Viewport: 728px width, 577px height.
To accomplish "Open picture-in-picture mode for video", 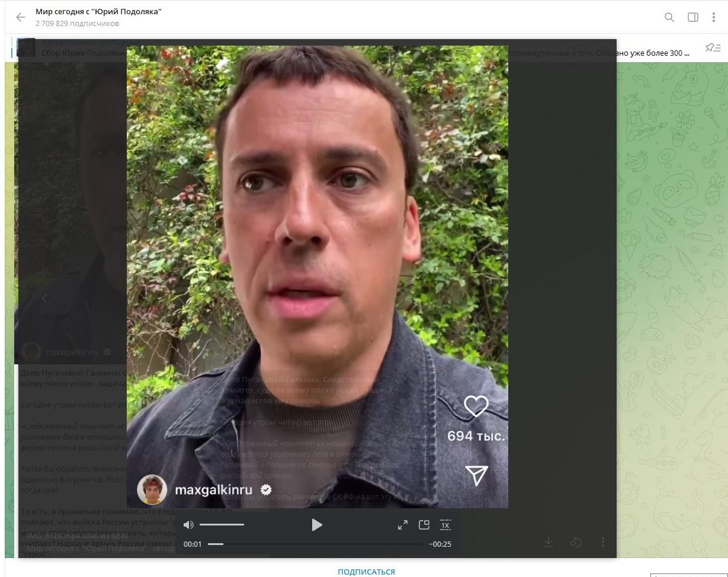I will (424, 525).
